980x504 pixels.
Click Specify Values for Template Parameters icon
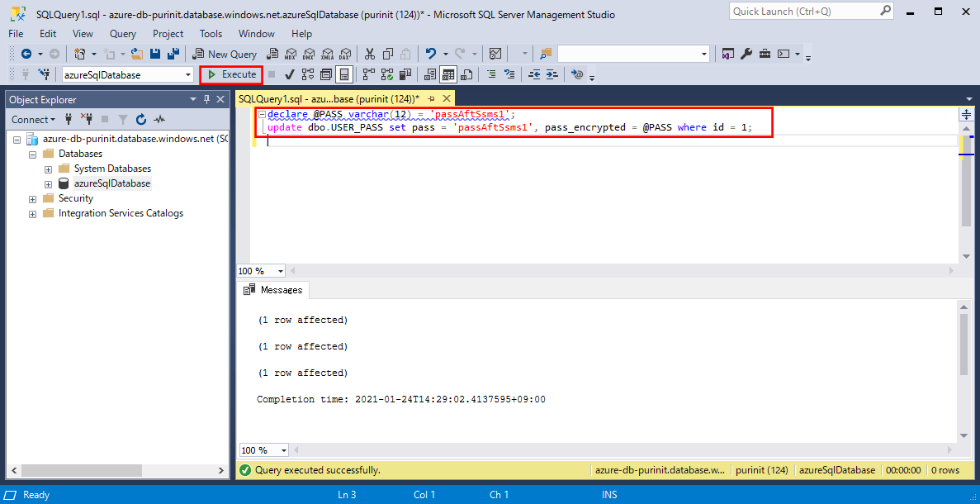[x=577, y=74]
